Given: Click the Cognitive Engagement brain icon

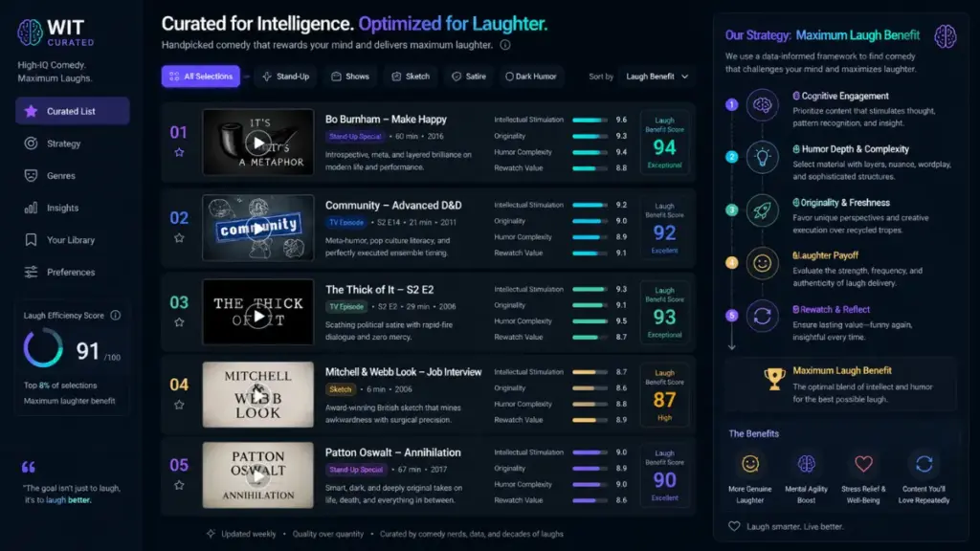Looking at the screenshot, I should [x=762, y=105].
